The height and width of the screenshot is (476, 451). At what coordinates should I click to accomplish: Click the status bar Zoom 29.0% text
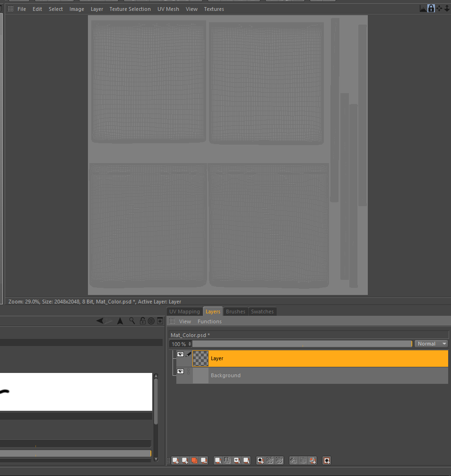pos(24,302)
